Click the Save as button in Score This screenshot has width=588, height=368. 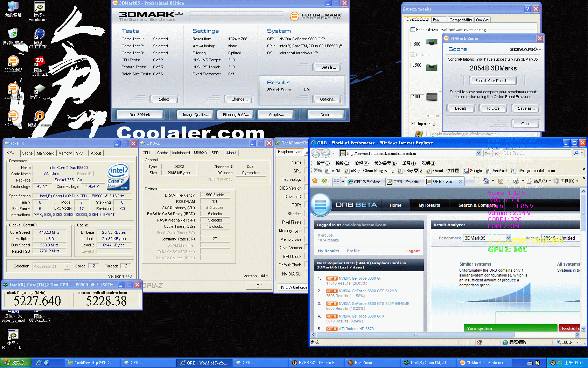pos(526,109)
